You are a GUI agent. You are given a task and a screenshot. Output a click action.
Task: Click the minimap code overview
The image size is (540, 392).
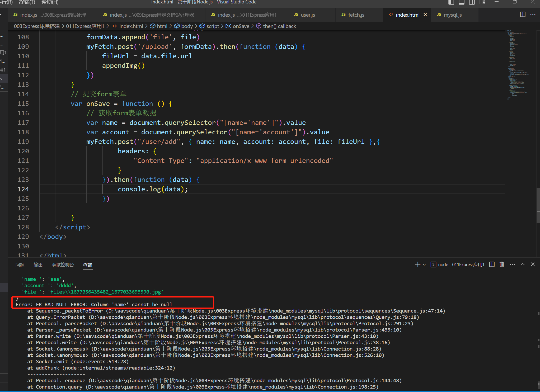click(519, 65)
